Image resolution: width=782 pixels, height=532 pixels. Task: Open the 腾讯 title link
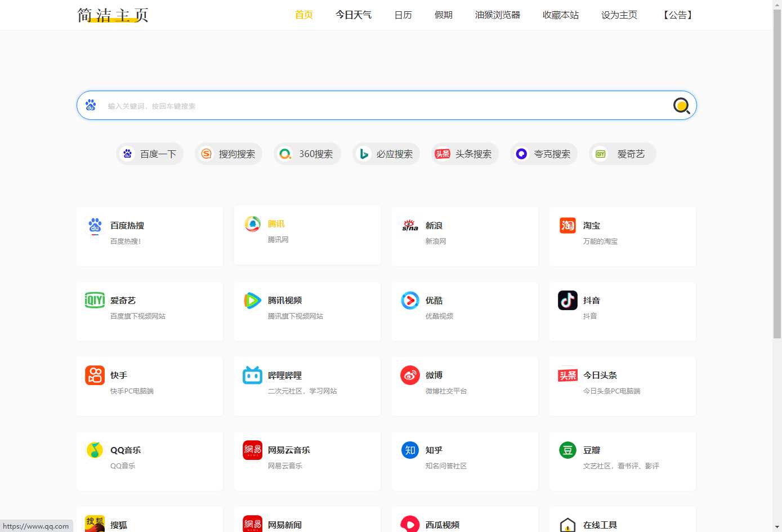pyautogui.click(x=276, y=223)
